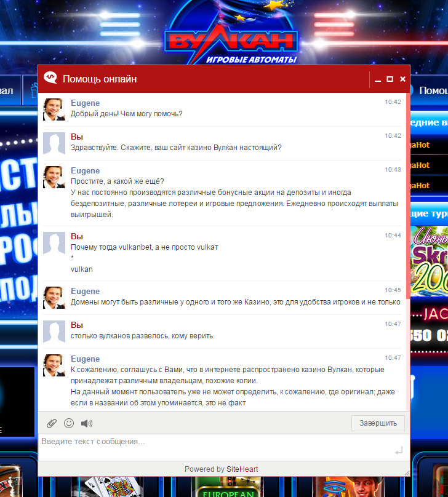This screenshot has width=448, height=497.
Task: Click the European roulette game thumbnail
Action: 229,487
